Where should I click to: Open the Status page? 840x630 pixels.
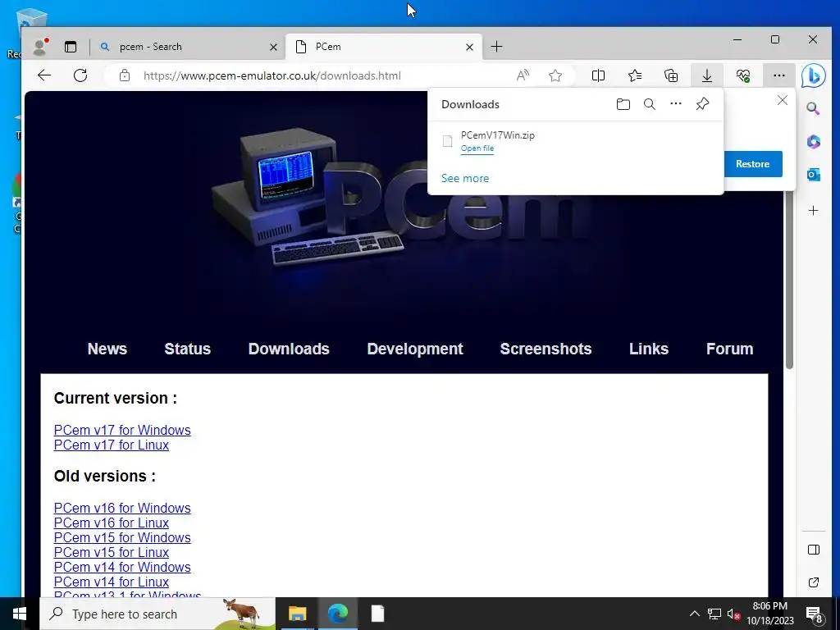point(188,349)
